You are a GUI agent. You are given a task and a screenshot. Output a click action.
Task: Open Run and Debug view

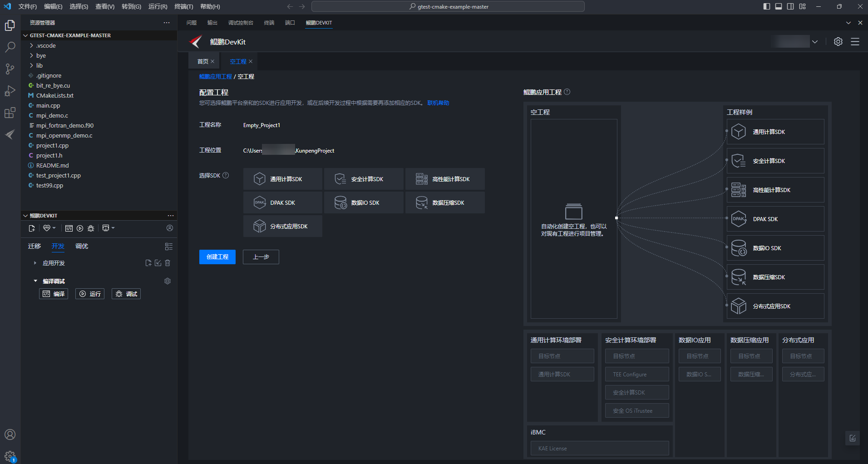click(x=10, y=91)
